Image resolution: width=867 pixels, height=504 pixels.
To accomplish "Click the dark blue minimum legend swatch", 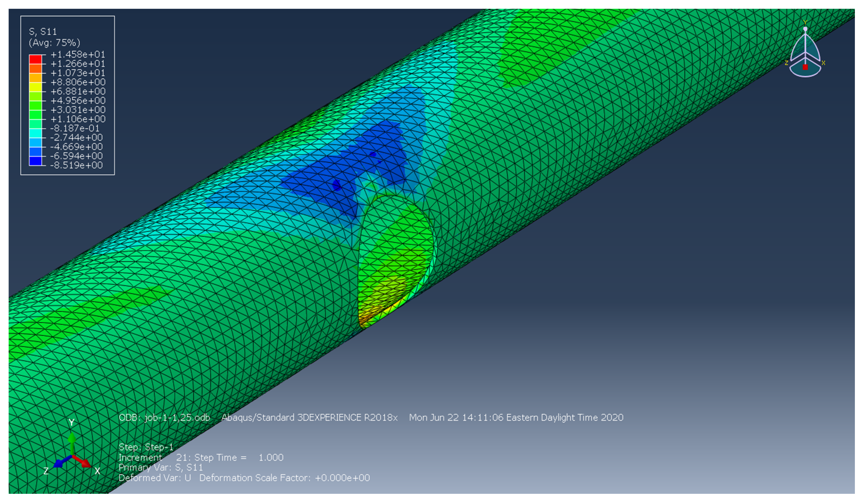I will pyautogui.click(x=36, y=161).
